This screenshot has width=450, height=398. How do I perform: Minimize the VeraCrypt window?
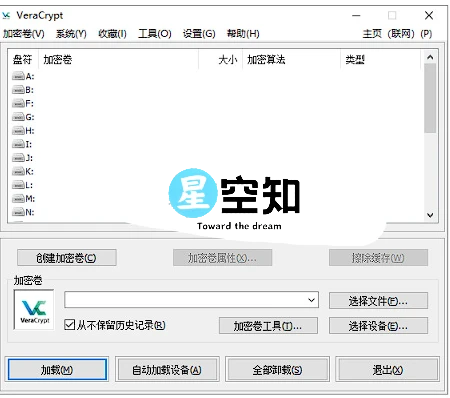tap(356, 15)
